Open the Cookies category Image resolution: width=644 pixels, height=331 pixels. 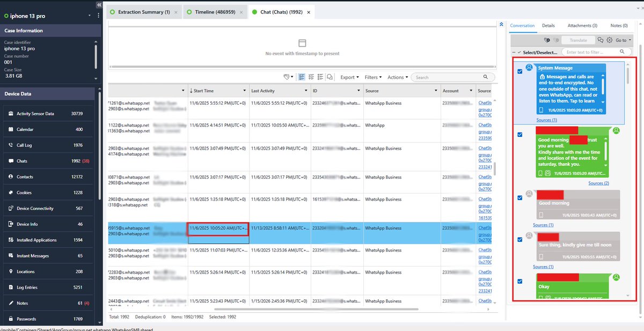coord(47,193)
